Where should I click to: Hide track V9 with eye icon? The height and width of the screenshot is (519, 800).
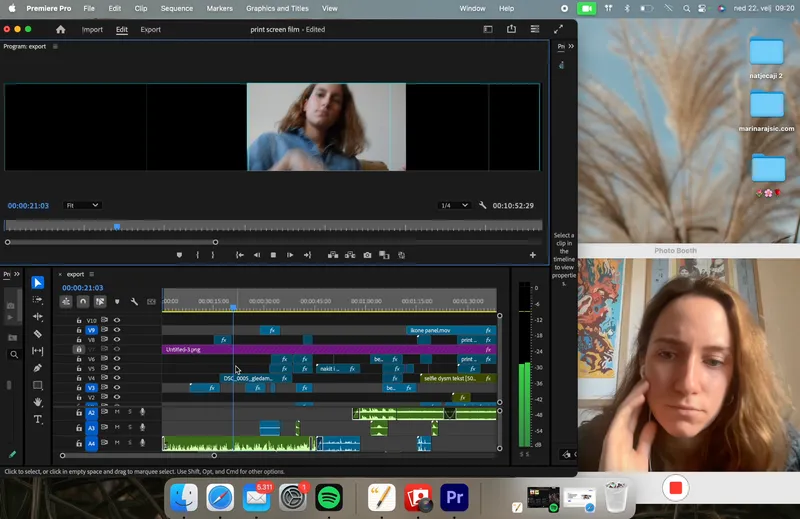tap(117, 330)
